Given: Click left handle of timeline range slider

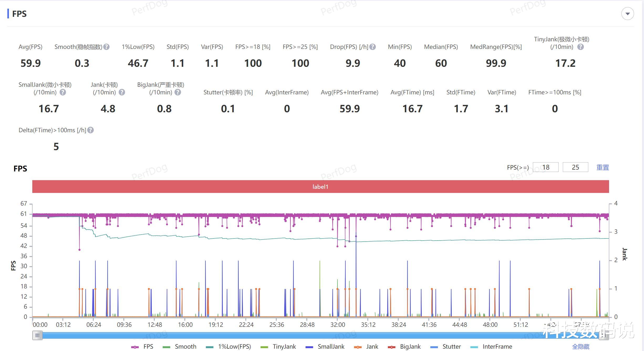Looking at the screenshot, I should coord(37,335).
